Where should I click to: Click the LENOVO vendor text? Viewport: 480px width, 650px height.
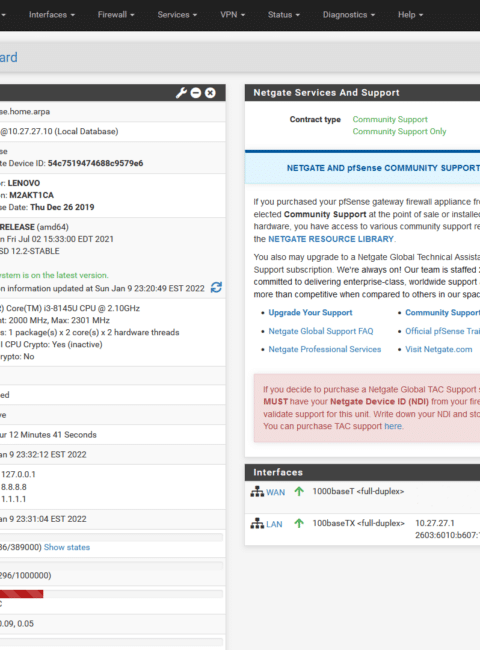[24, 183]
